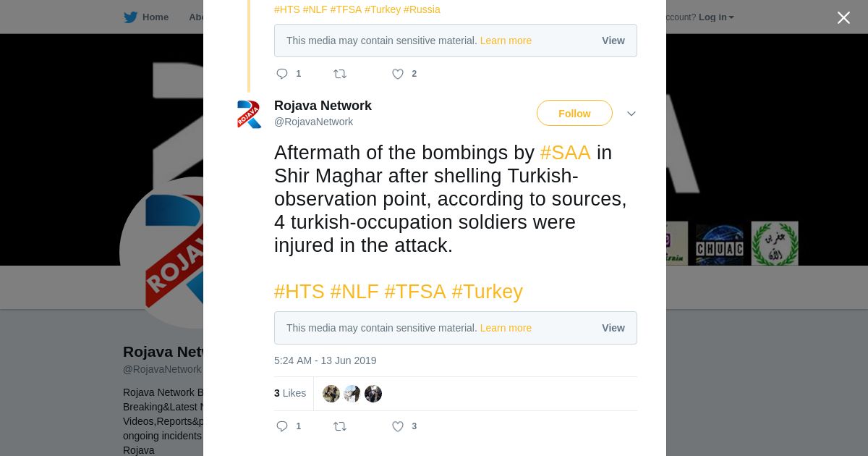This screenshot has width=868, height=456.
Task: Open the #Turkey hashtag in the main tweet
Action: pyautogui.click(x=487, y=292)
